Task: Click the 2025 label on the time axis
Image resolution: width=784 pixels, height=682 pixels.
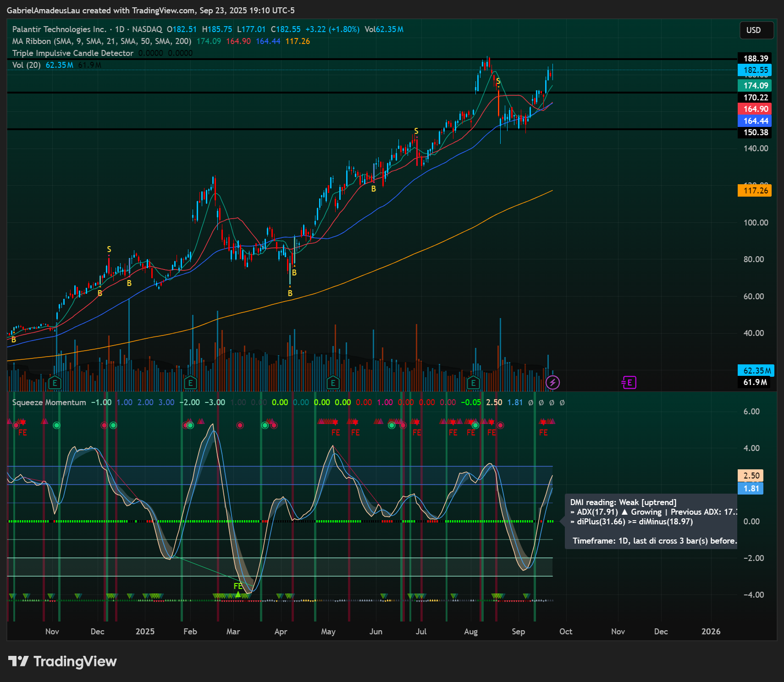Action: pos(145,632)
